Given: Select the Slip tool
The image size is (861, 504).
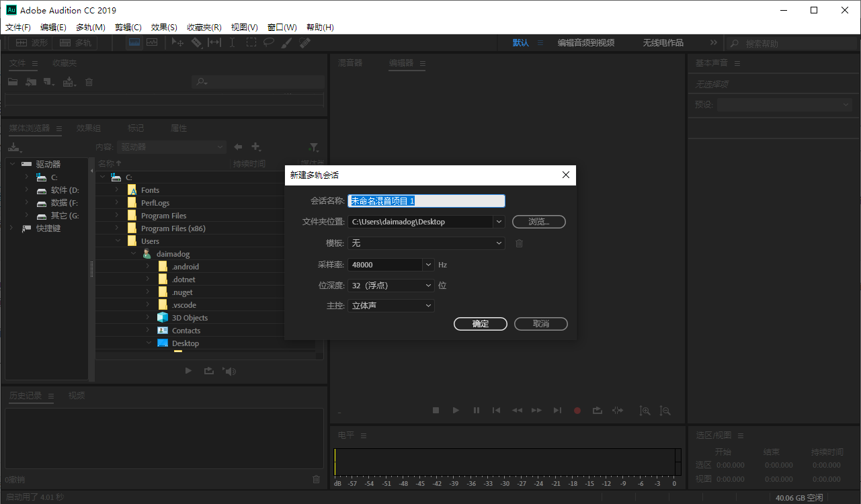Looking at the screenshot, I should 214,42.
